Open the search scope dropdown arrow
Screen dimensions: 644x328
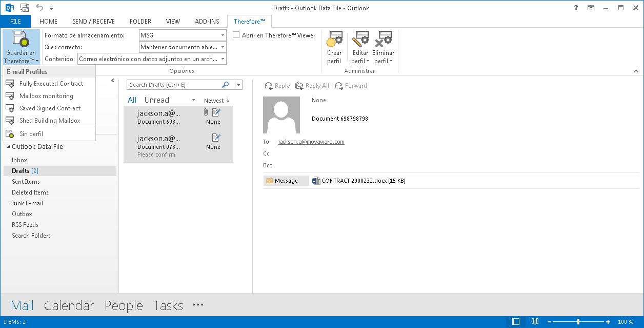coord(238,85)
